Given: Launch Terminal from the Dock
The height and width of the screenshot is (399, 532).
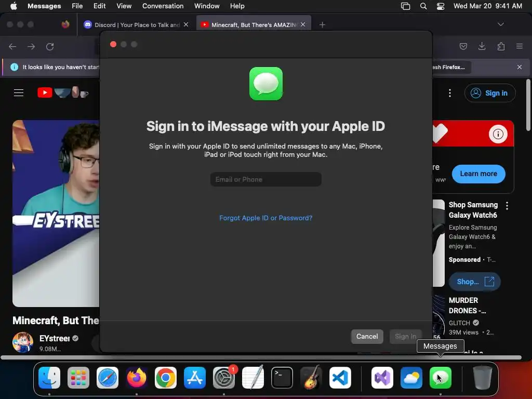Looking at the screenshot, I should 282,378.
